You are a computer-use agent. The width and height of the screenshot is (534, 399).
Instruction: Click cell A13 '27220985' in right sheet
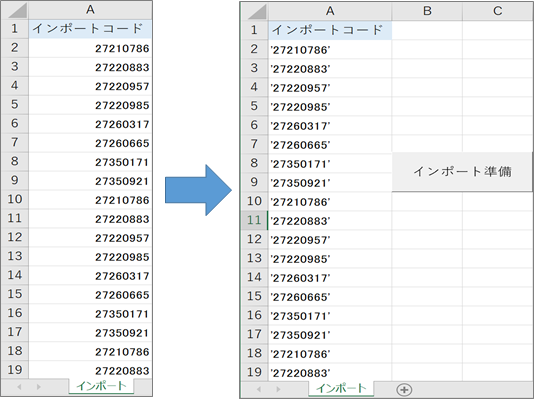330,259
